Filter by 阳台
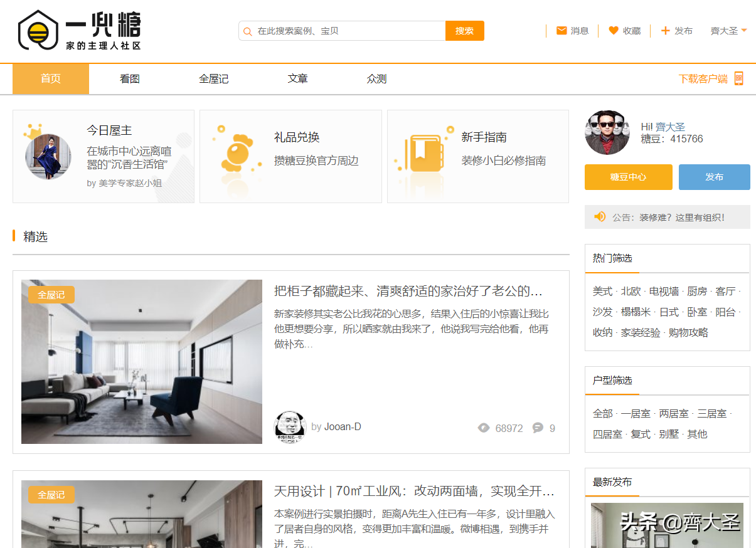This screenshot has height=548, width=756. (x=725, y=312)
